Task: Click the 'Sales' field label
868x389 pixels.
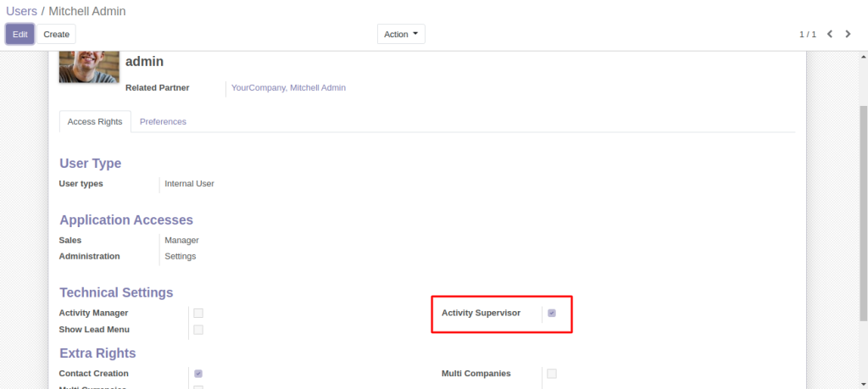Action: [70, 240]
